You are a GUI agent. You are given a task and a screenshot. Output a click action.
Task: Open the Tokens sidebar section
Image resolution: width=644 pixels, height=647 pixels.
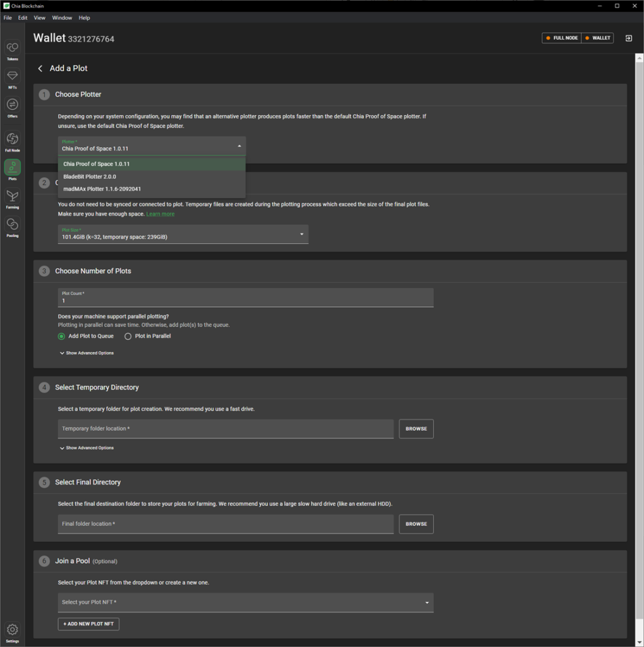click(x=13, y=51)
